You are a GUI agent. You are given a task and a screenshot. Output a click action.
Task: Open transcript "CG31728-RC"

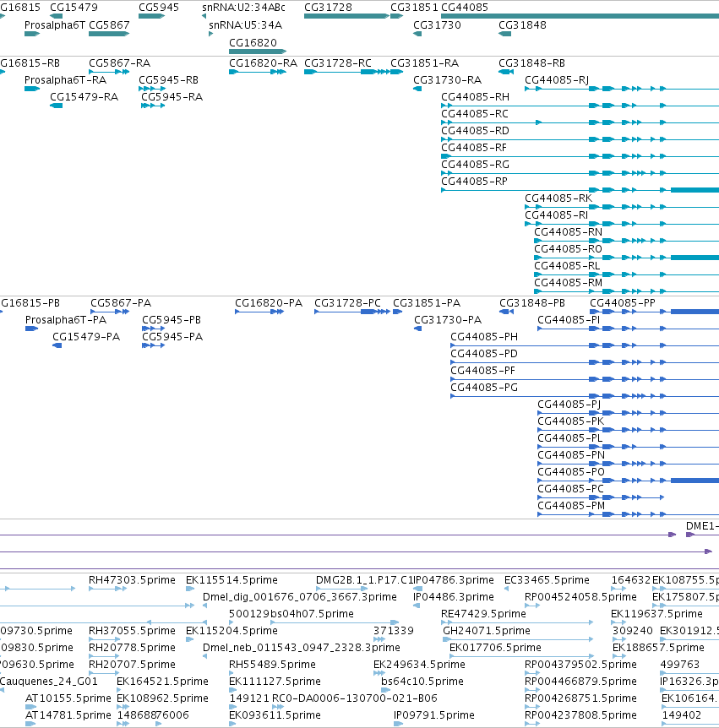[x=338, y=63]
